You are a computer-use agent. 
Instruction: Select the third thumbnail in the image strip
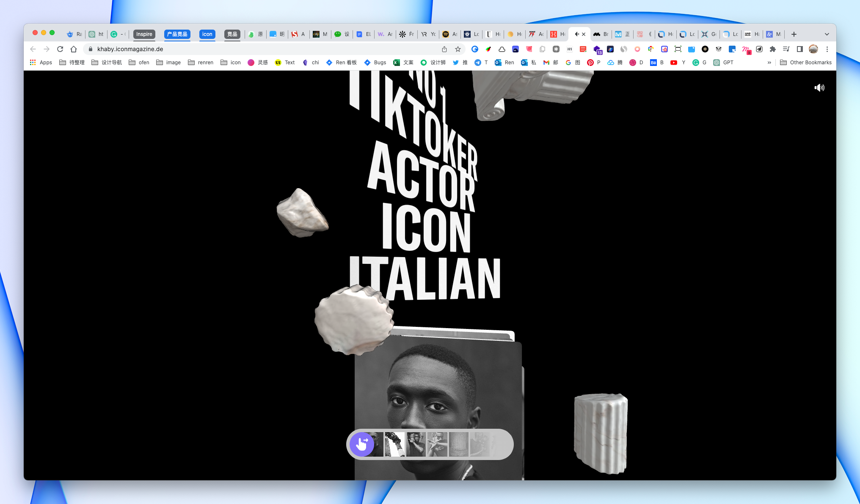pyautogui.click(x=416, y=444)
